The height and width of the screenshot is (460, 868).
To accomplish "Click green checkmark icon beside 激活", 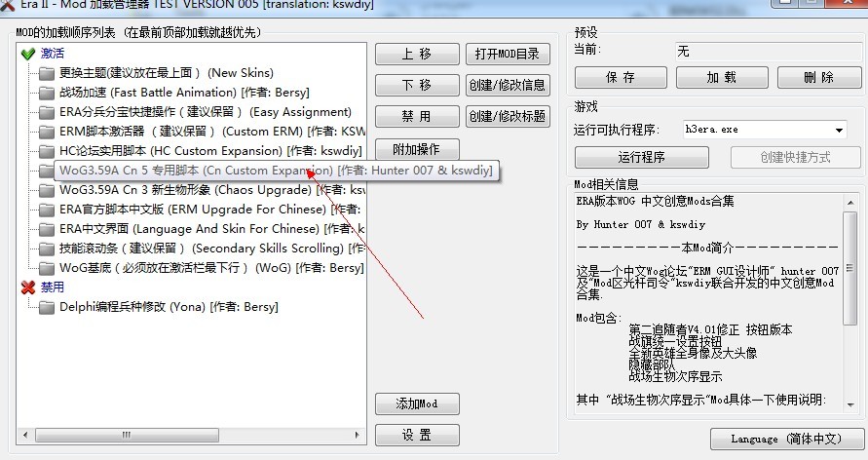I will pyautogui.click(x=27, y=54).
